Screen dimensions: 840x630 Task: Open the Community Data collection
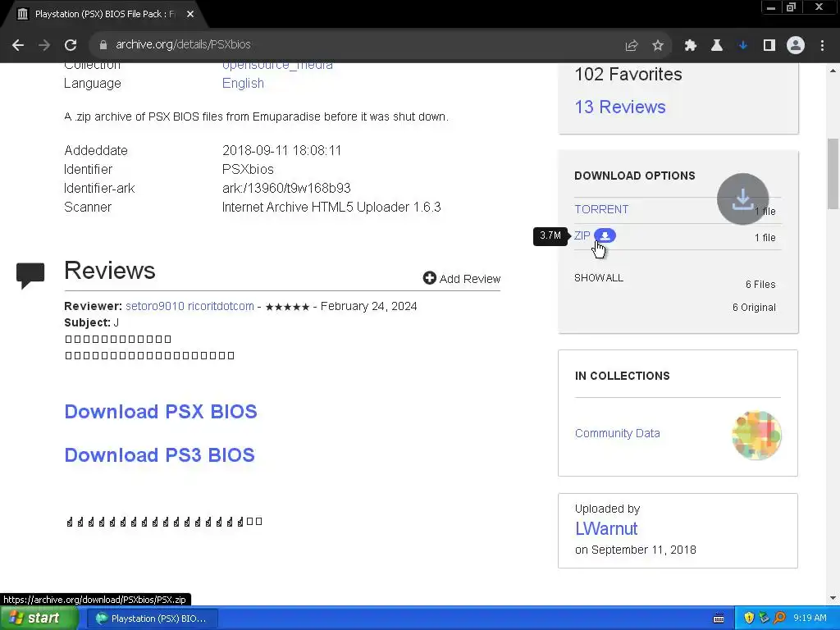point(617,433)
